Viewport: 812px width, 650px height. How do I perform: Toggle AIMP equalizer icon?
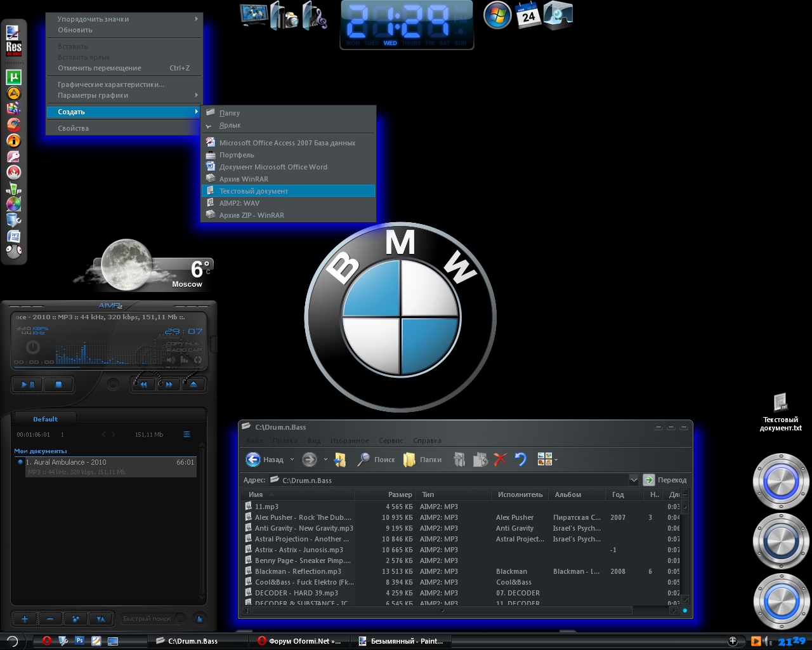(184, 360)
